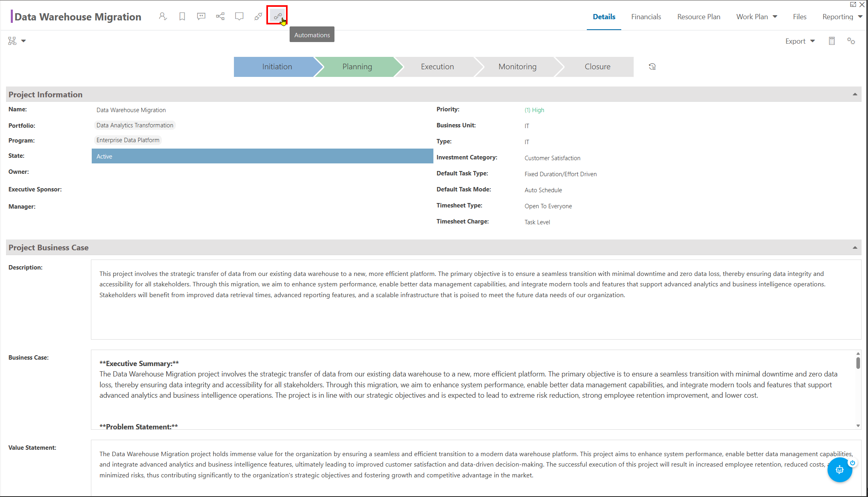Click the Data Analytics Transformation portfolio link
Screen dimensions: 868x497
click(135, 125)
